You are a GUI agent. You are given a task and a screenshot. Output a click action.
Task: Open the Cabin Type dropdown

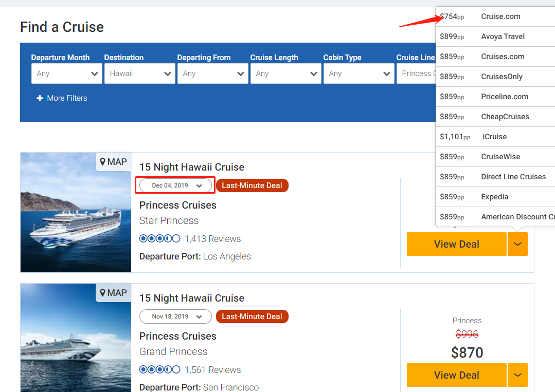(359, 73)
